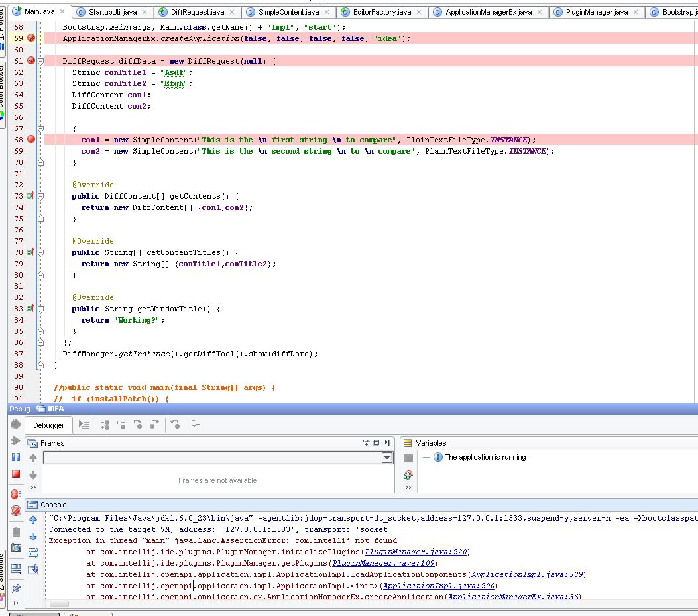Select next frame down arrow
This screenshot has width=698, height=616.
coord(33,475)
